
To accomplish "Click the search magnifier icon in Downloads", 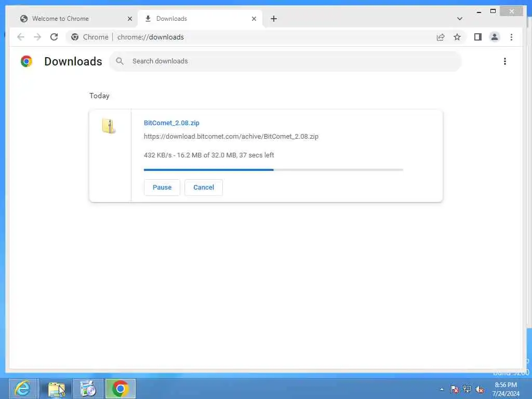I will (x=119, y=61).
